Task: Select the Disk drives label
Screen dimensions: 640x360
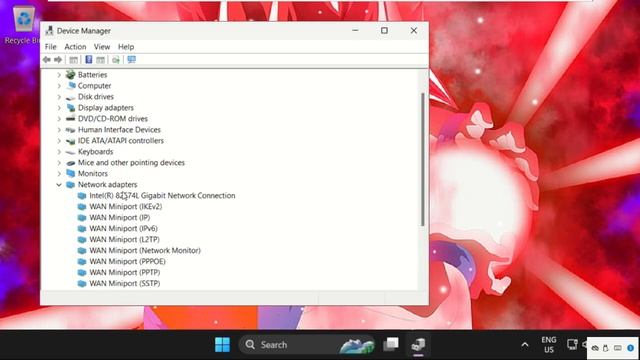Action: (96, 97)
